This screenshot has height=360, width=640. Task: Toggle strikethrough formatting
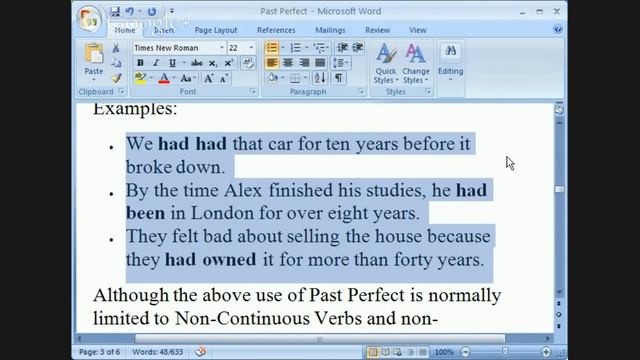197,63
